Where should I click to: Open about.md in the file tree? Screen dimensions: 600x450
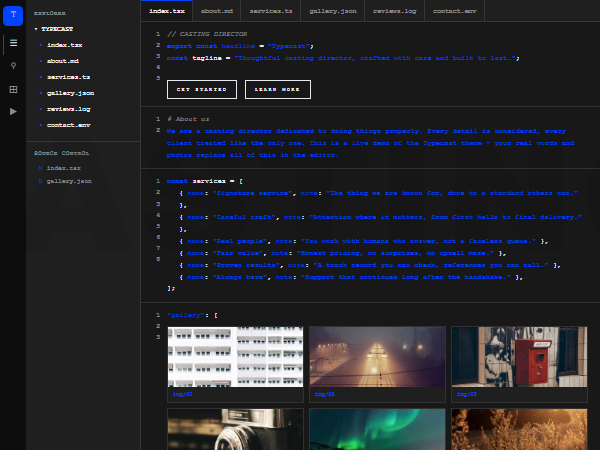tap(63, 61)
